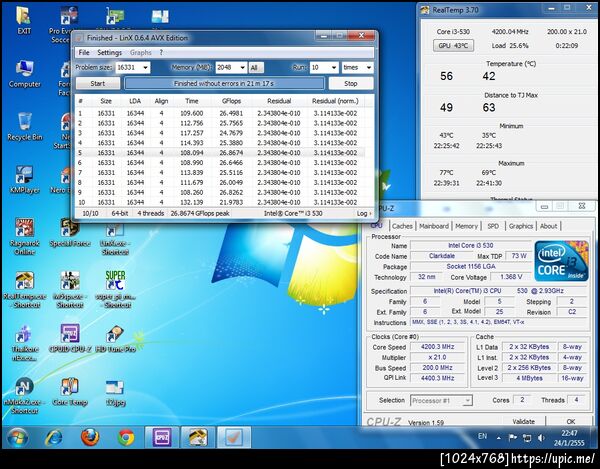Expand the LinX Log panel
The image size is (600, 469).
[364, 213]
